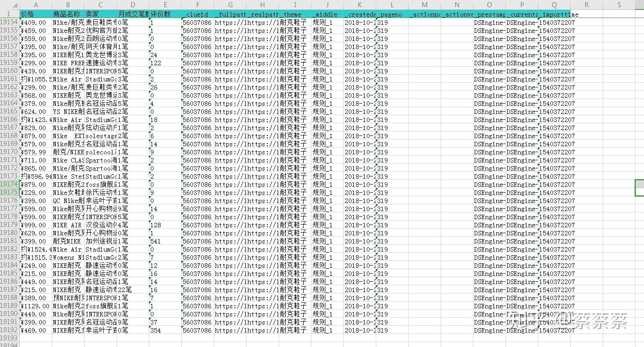Select the seller cell 徐氏运动

[101, 193]
